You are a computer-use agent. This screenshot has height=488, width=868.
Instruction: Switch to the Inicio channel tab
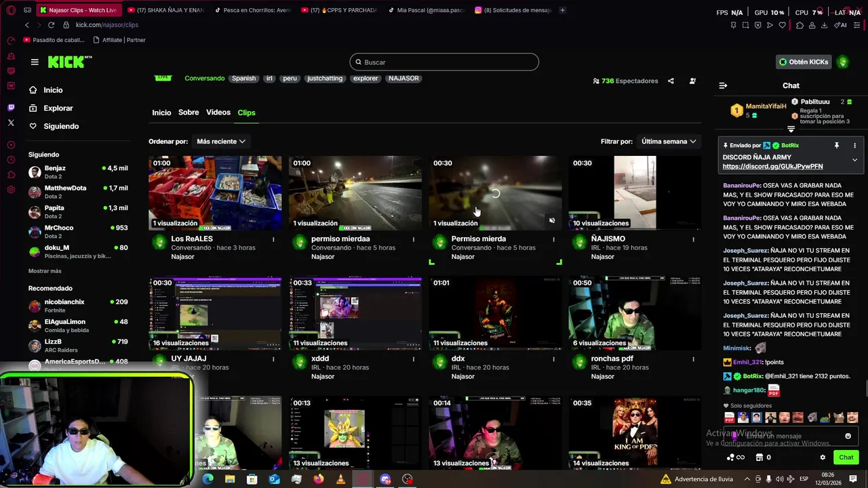tap(161, 113)
